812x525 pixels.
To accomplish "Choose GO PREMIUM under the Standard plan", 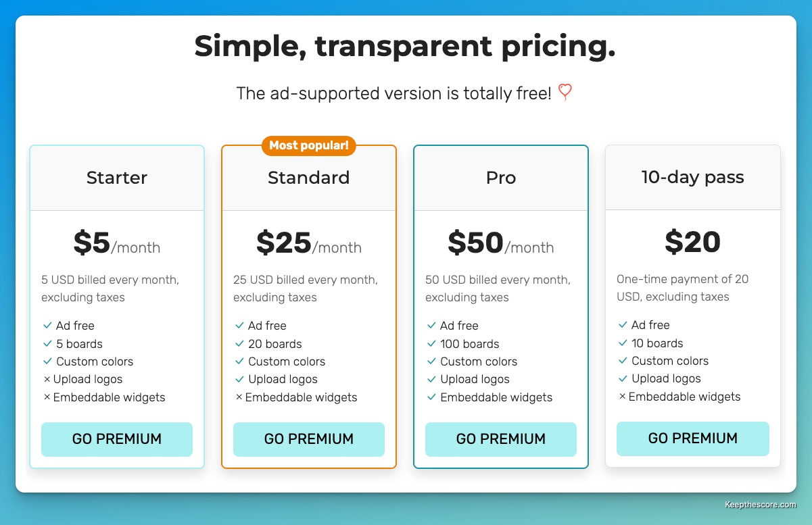I will point(309,439).
